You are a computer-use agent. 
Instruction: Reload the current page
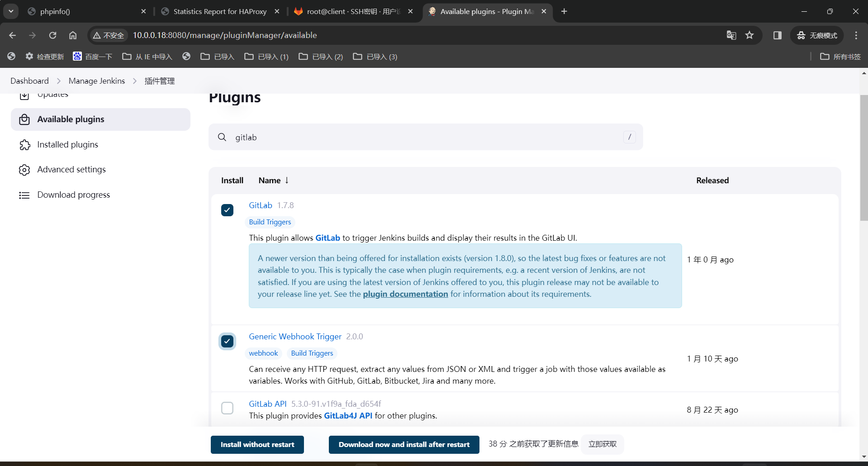[x=53, y=35]
